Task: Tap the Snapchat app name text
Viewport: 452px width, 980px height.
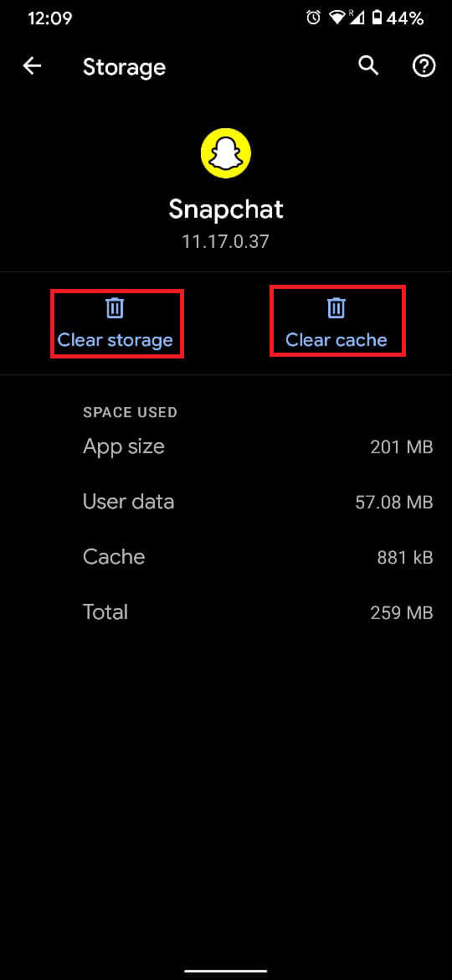Action: (x=226, y=210)
